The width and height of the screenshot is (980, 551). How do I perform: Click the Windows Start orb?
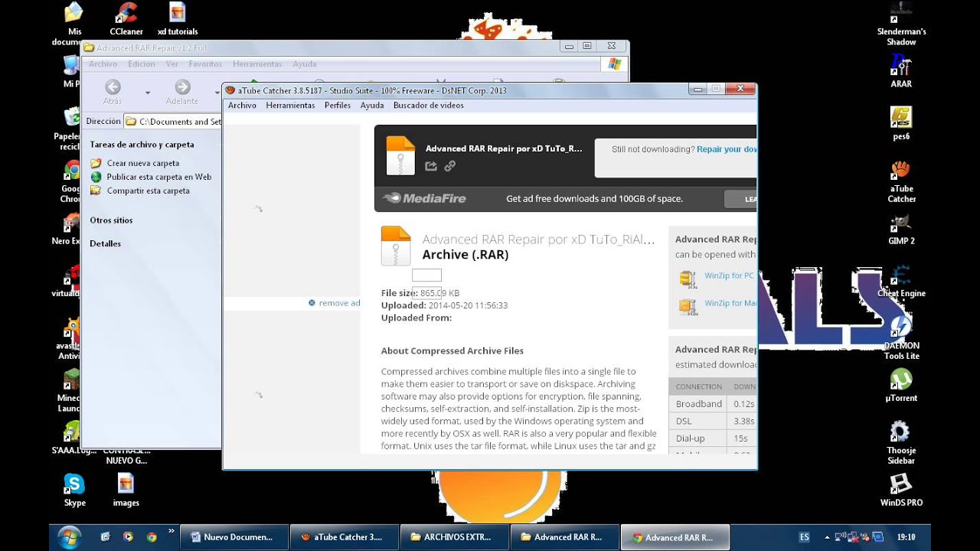68,536
